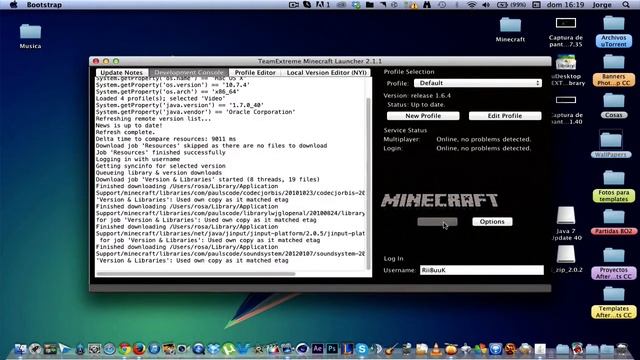Select the Development Console tab
Viewport: 640px width, 360px height.
[x=189, y=72]
